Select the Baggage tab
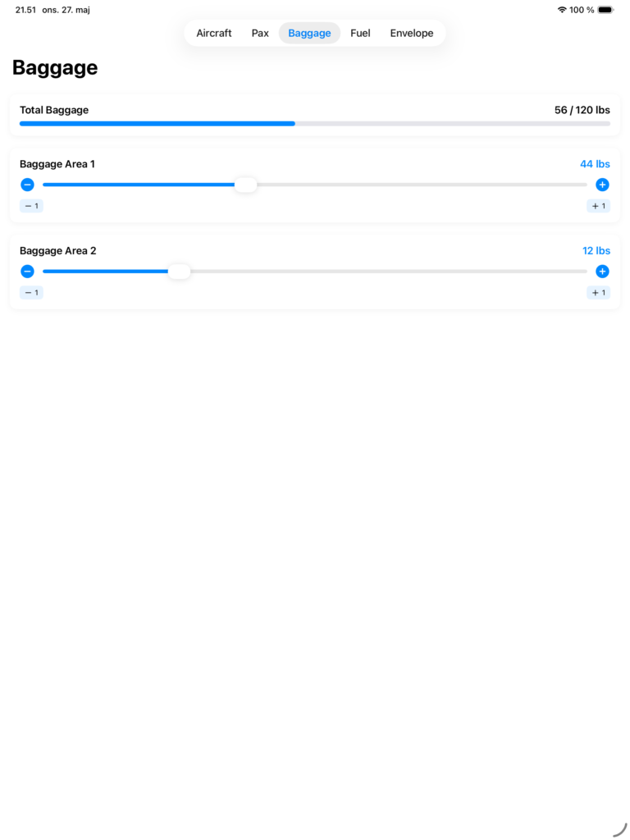630x840 pixels. tap(309, 33)
